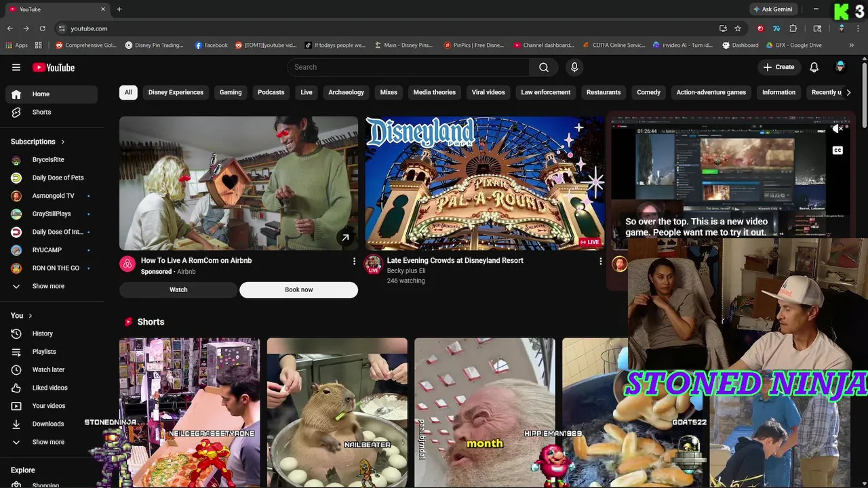Open the GFX - Google Drive bookmark
The height and width of the screenshot is (488, 868).
[794, 45]
